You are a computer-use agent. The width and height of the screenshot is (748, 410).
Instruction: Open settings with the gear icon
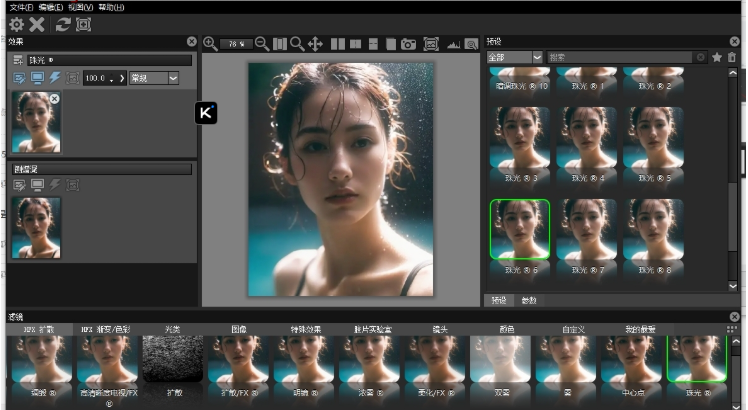click(x=16, y=24)
